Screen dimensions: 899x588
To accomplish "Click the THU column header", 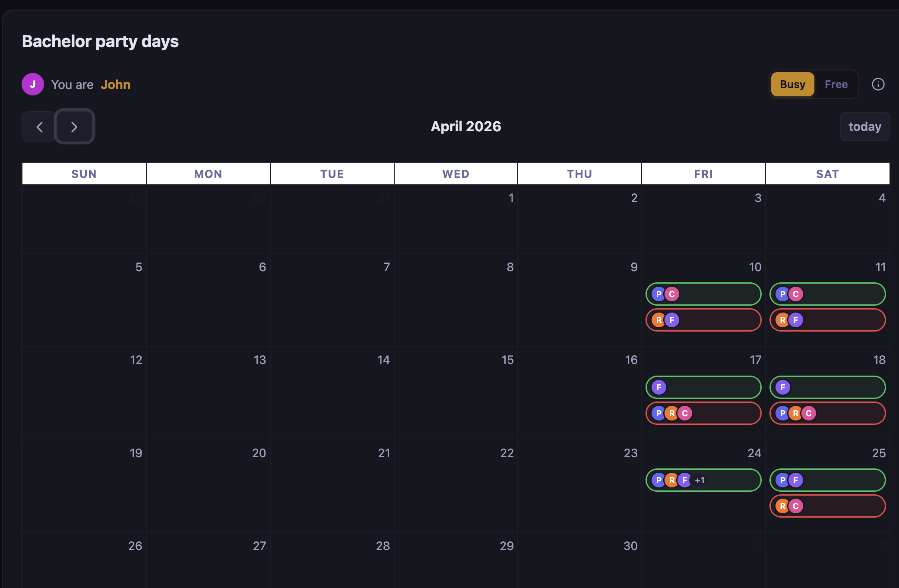I will pyautogui.click(x=579, y=174).
